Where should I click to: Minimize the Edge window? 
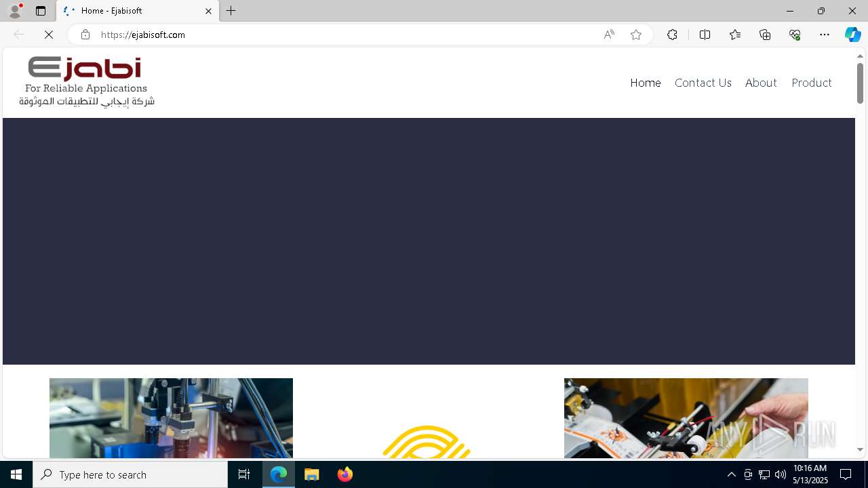[x=790, y=11]
